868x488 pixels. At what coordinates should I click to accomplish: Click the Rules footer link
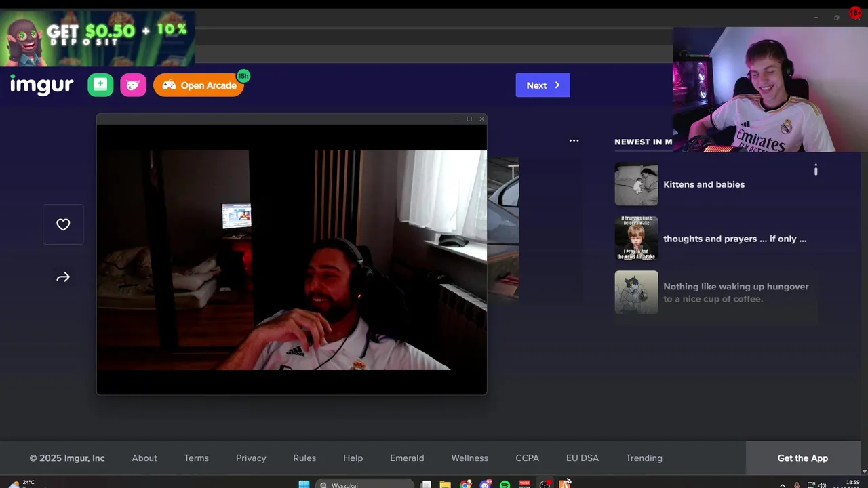pyautogui.click(x=304, y=458)
